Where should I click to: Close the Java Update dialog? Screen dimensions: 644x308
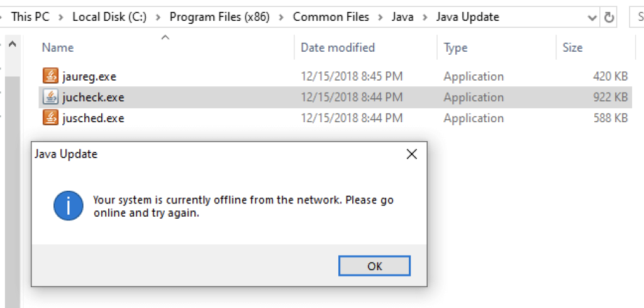click(412, 154)
